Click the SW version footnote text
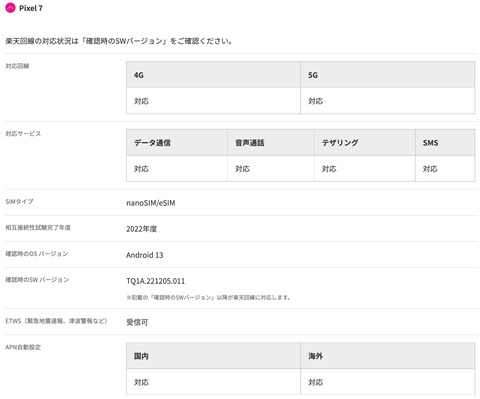The width and height of the screenshot is (480, 399). coord(209,297)
